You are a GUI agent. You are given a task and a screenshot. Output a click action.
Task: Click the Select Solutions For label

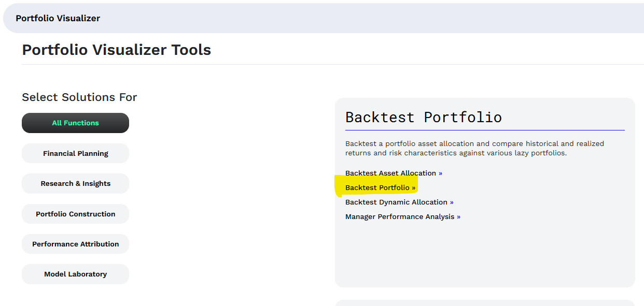click(x=79, y=97)
